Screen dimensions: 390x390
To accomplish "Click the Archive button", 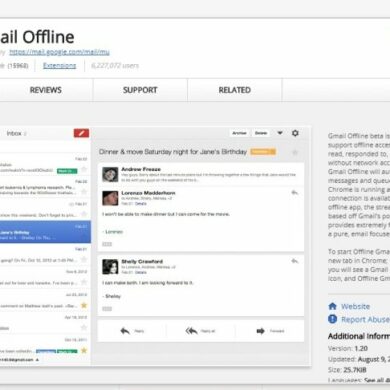I will 239,133.
